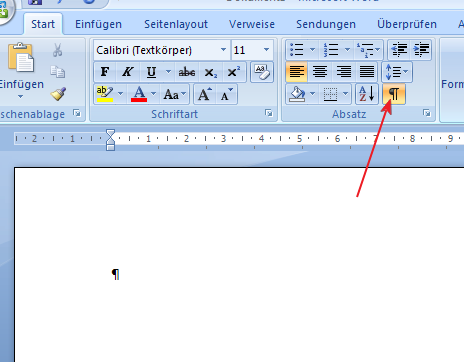Toggle bold F formatting

[105, 72]
